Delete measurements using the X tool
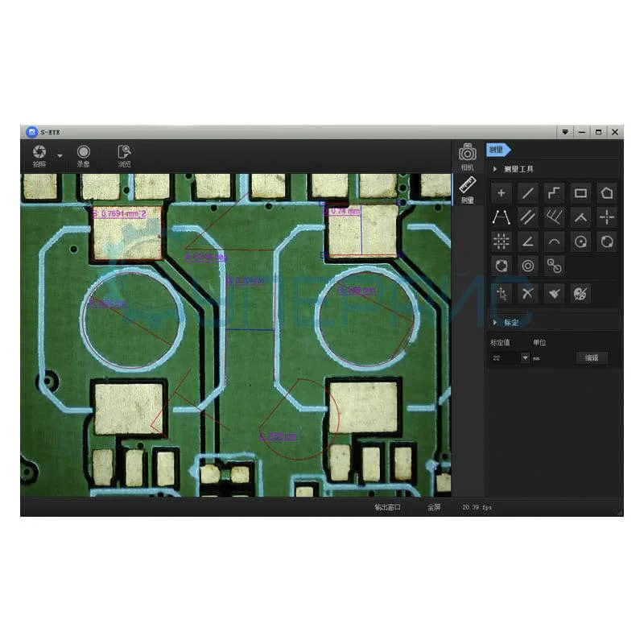The height and width of the screenshot is (644, 644). pyautogui.click(x=528, y=293)
